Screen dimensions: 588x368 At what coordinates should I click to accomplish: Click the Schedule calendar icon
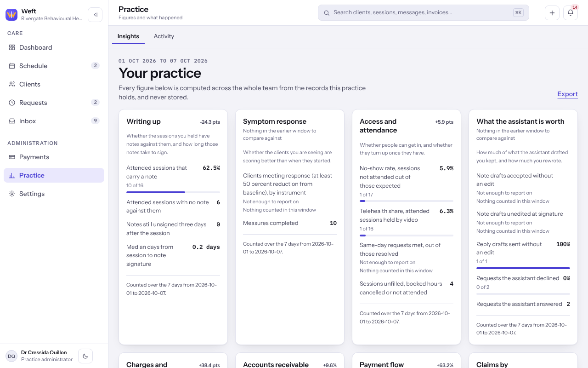pos(12,66)
